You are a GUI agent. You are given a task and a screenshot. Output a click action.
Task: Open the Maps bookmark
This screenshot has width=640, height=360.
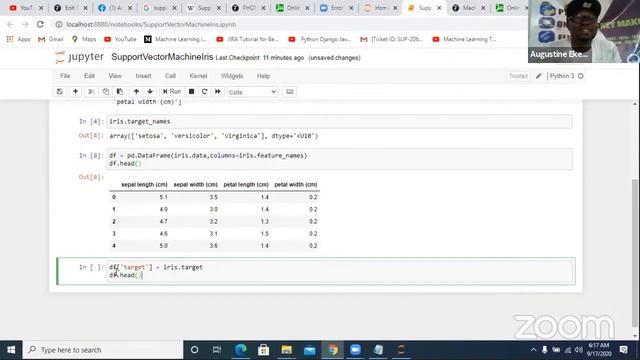click(84, 39)
